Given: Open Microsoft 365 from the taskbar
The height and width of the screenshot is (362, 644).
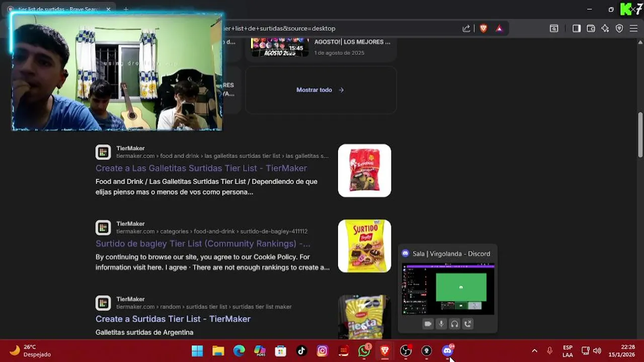Looking at the screenshot, I should pyautogui.click(x=260, y=351).
